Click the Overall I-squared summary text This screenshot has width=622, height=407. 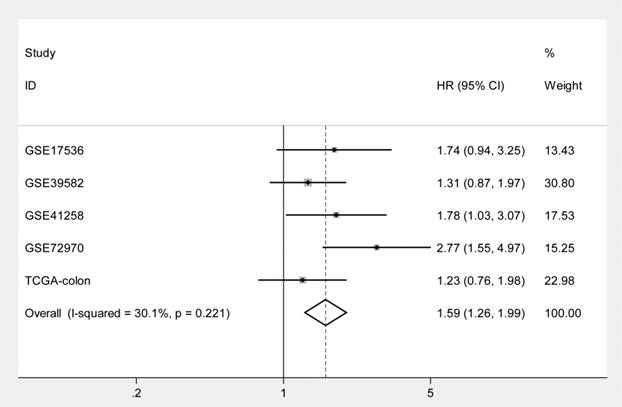click(128, 313)
